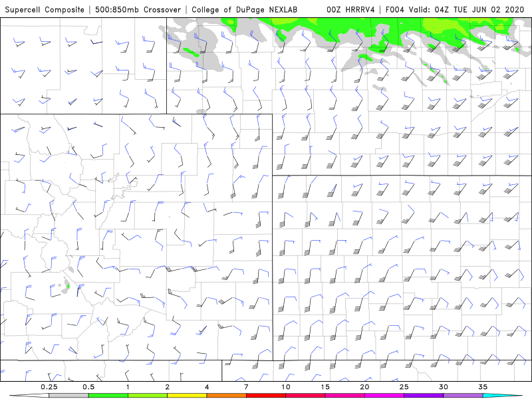Click the purple swatch between 25 and 30
This screenshot has height=399, width=532.
424,396
